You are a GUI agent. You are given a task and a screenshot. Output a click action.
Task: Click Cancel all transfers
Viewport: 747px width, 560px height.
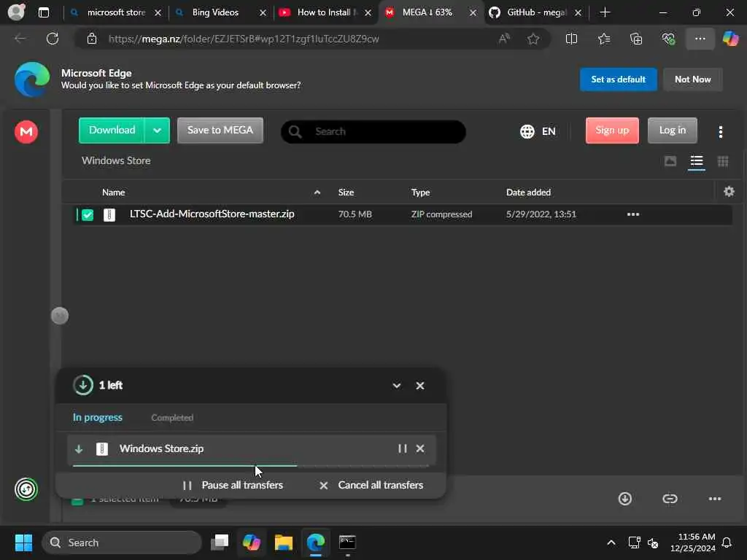371,485
